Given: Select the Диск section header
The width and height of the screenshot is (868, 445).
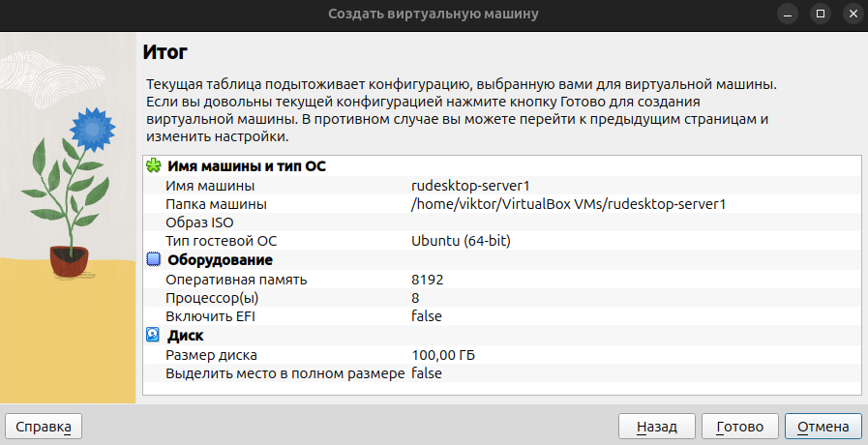Looking at the screenshot, I should pyautogui.click(x=185, y=336).
